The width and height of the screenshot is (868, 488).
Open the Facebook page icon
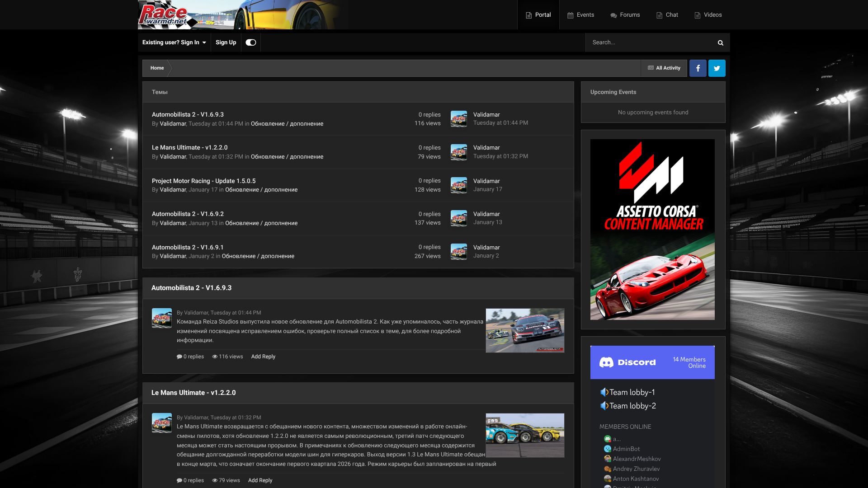(x=698, y=68)
